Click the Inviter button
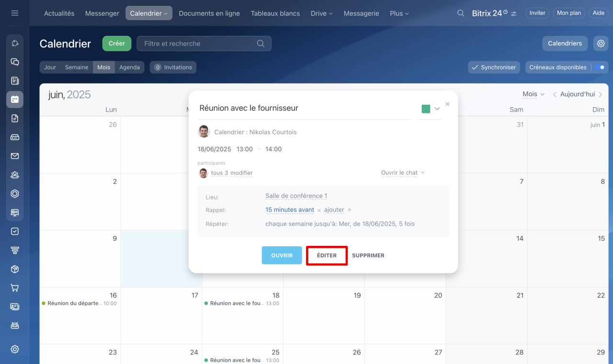This screenshot has width=613, height=364. click(x=537, y=13)
